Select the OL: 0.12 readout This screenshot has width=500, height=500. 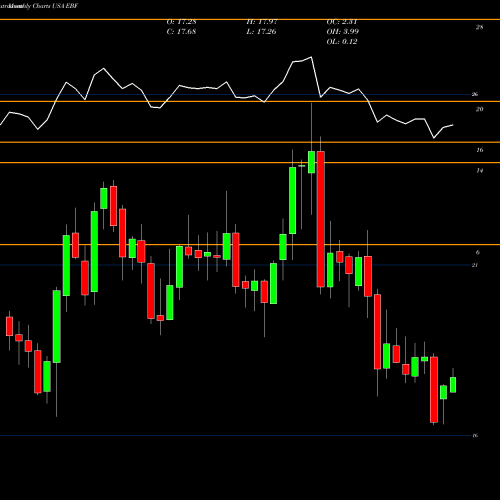click(342, 42)
